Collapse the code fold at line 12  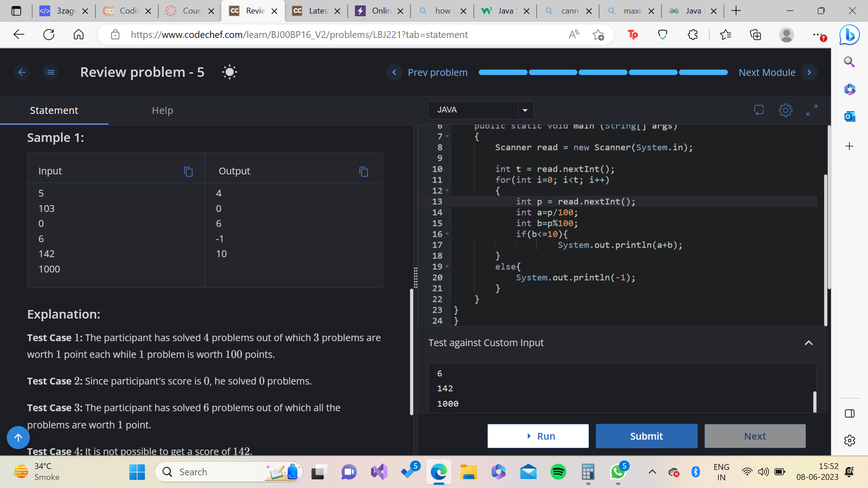[448, 191]
